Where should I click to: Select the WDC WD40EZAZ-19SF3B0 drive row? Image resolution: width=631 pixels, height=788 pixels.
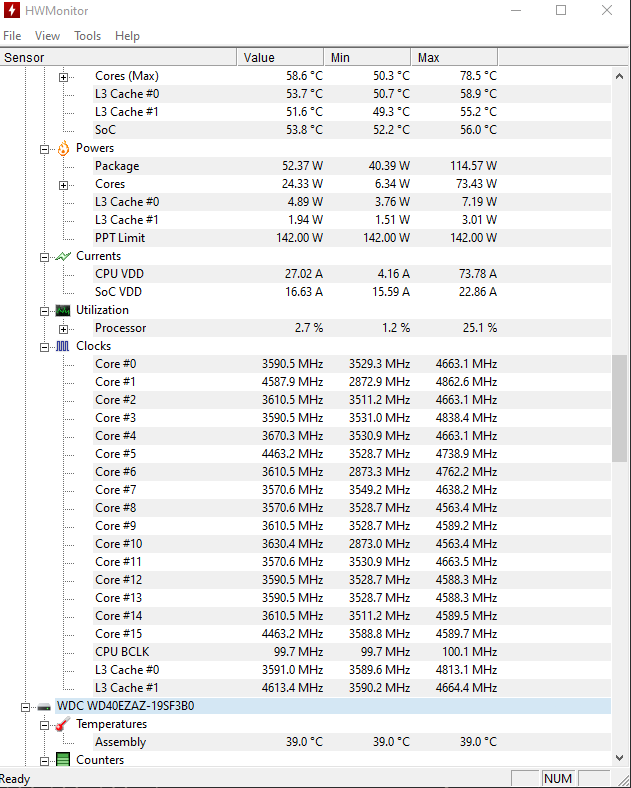(333, 706)
